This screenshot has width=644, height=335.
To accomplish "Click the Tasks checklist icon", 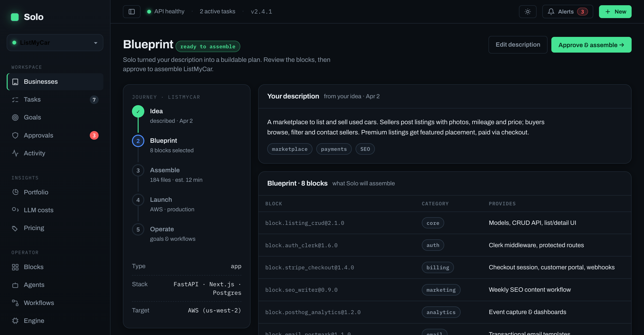I will (15, 100).
